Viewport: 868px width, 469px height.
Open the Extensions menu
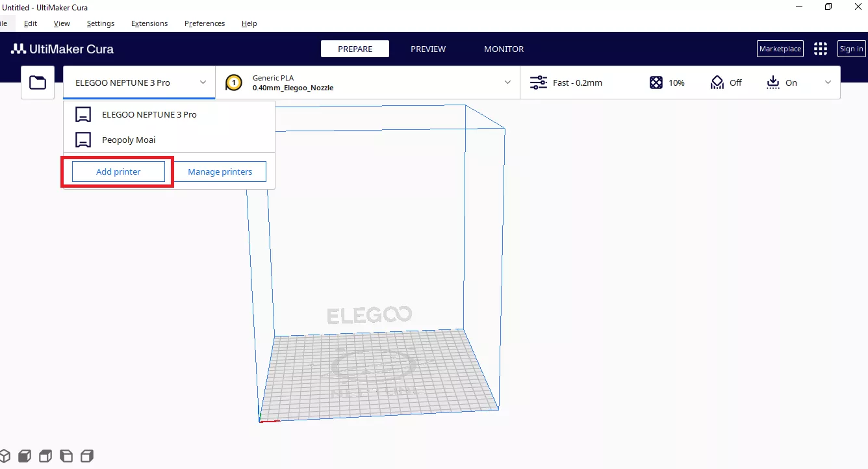[149, 23]
